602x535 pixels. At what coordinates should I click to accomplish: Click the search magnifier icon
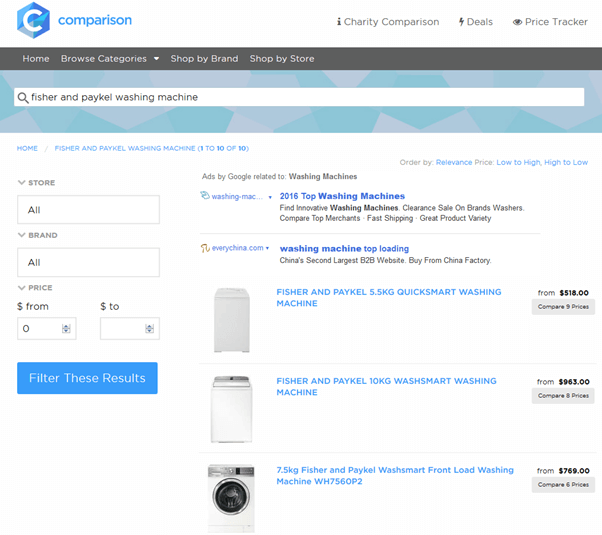[23, 98]
